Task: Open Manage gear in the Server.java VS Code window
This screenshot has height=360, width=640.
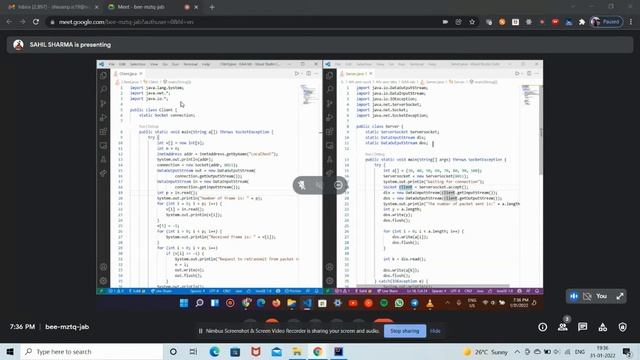Action: (x=330, y=281)
